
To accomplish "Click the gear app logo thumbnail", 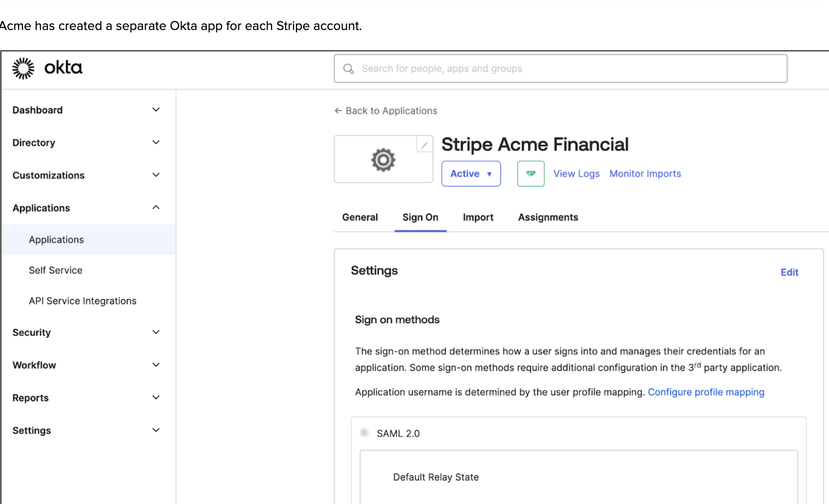I will [383, 159].
